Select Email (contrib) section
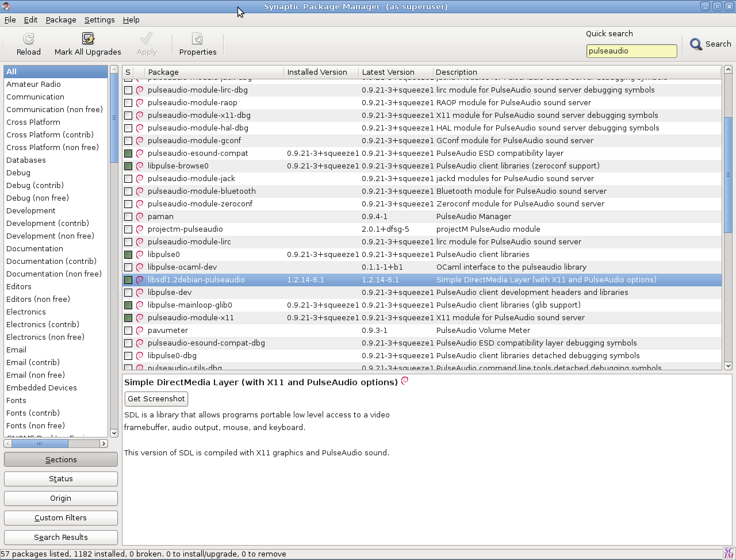736x560 pixels. [33, 363]
